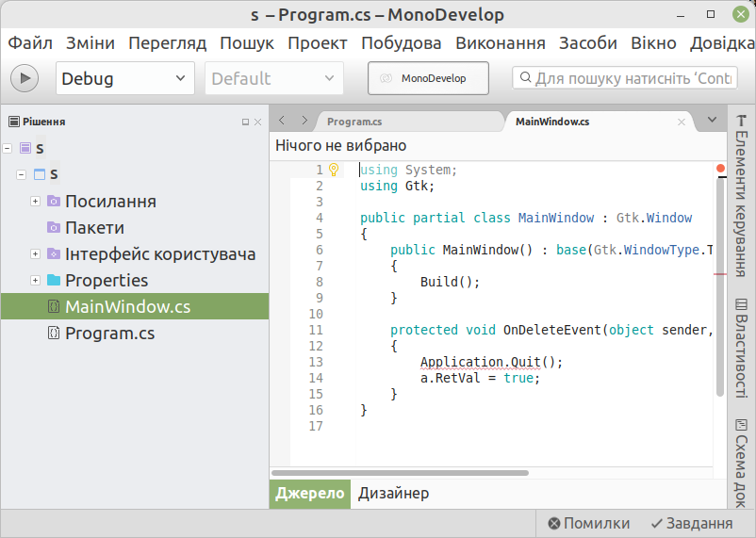The image size is (756, 538).
Task: Navigate forward with the right arrow
Action: coord(304,120)
